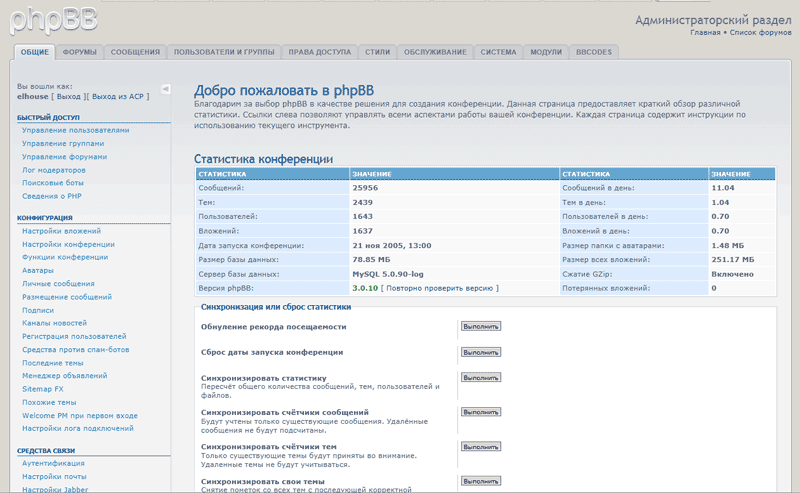This screenshot has width=800, height=493.
Task: Click Повторно проверить версию link
Action: [439, 288]
